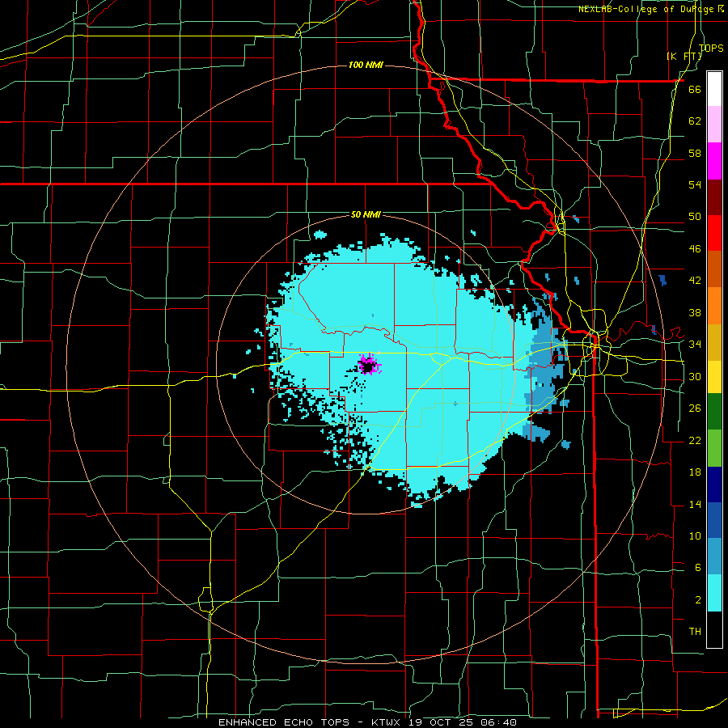Select the '26' legend value
The width and height of the screenshot is (728, 728).
695,408
